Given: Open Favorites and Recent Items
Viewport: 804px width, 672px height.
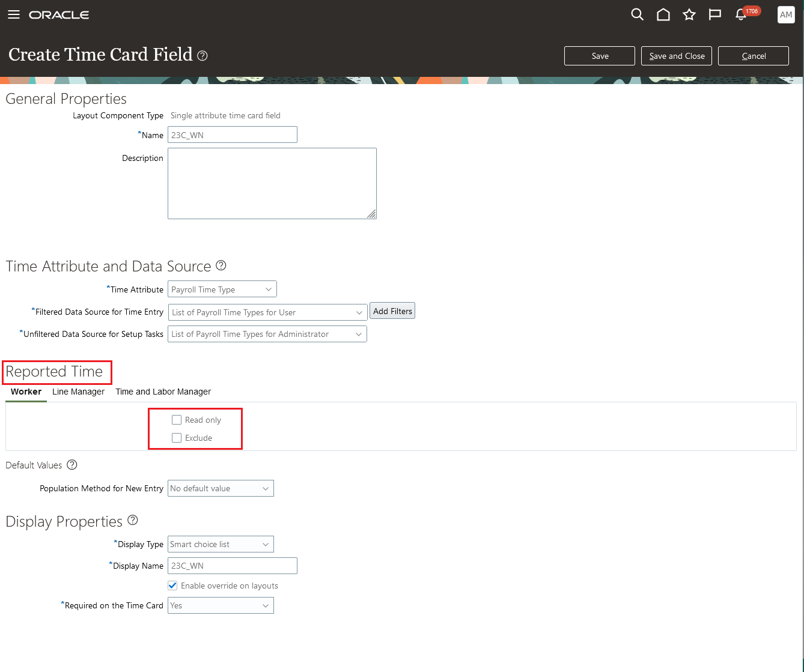Looking at the screenshot, I should pos(689,14).
